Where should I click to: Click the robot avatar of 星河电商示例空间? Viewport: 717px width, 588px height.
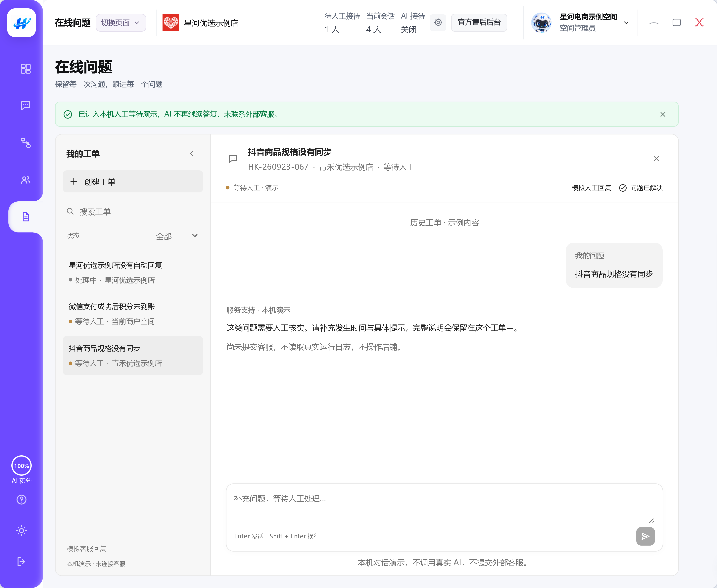click(541, 22)
